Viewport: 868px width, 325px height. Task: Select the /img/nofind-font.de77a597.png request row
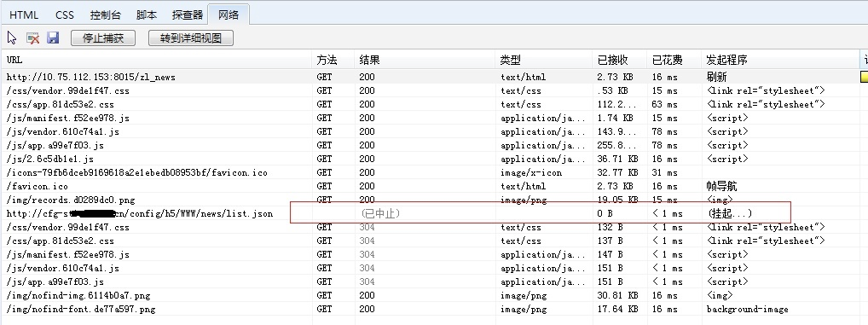(434, 309)
